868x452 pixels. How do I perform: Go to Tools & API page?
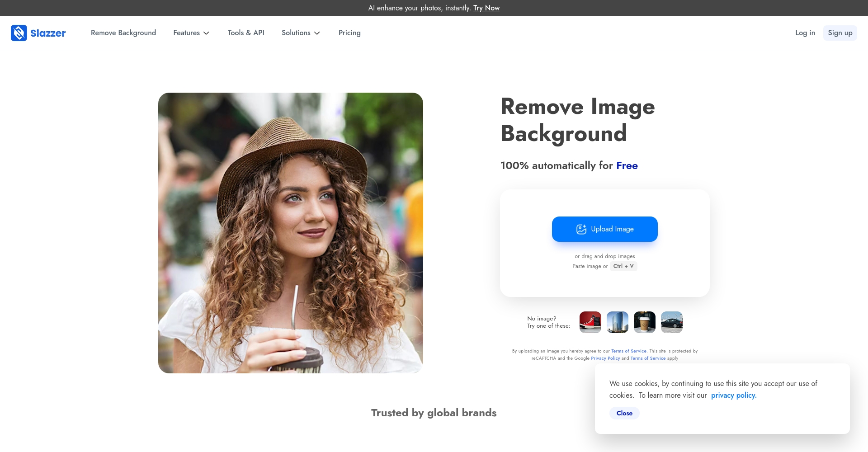(x=246, y=33)
